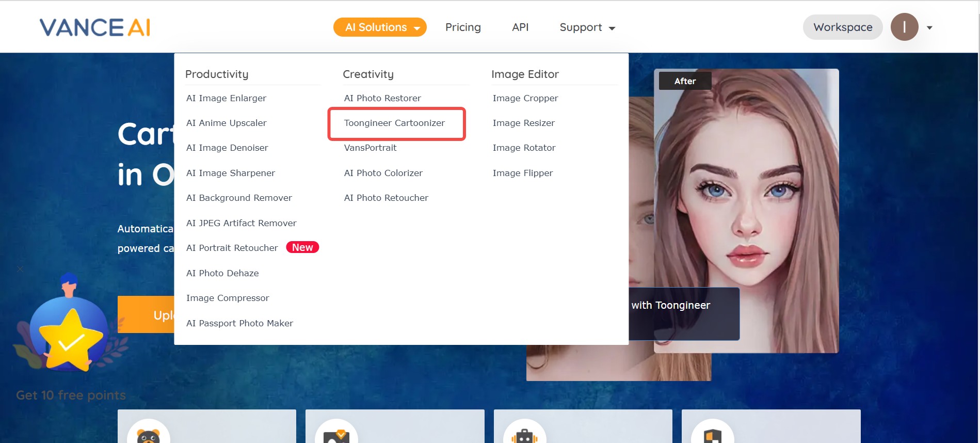Select AI Anime Upscaler
Screen dimensions: 980x443
[x=226, y=123]
